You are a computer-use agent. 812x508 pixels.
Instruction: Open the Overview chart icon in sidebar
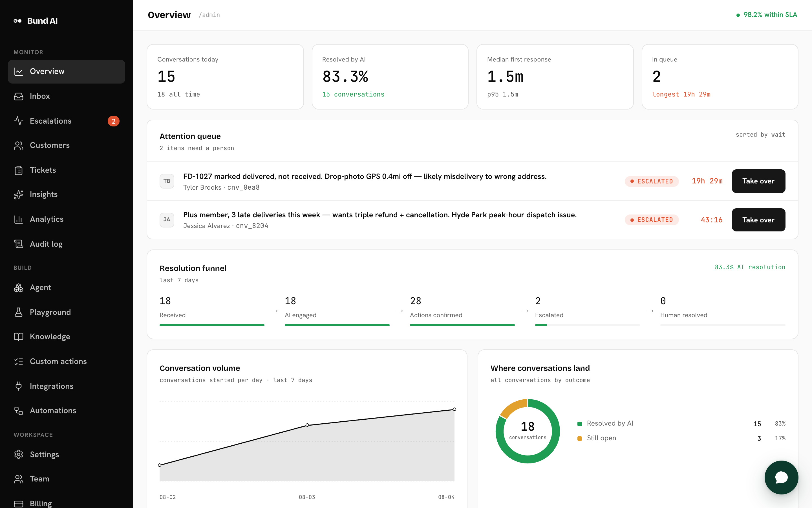pyautogui.click(x=18, y=71)
